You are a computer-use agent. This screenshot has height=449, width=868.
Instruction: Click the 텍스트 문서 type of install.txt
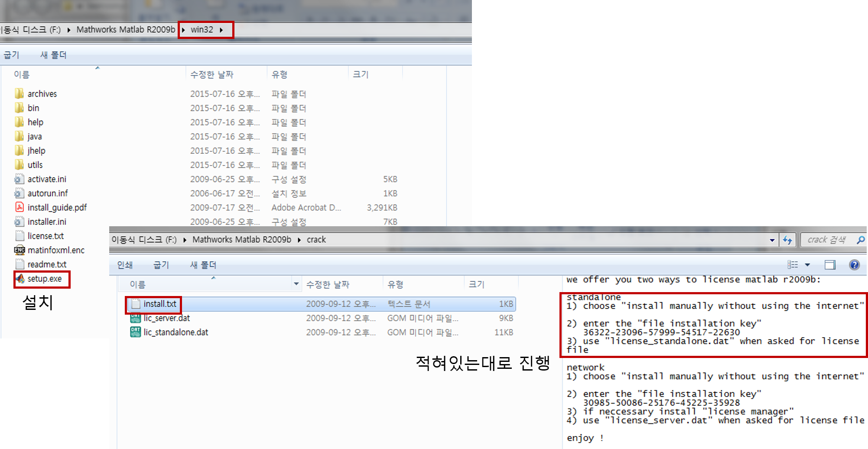coord(409,304)
